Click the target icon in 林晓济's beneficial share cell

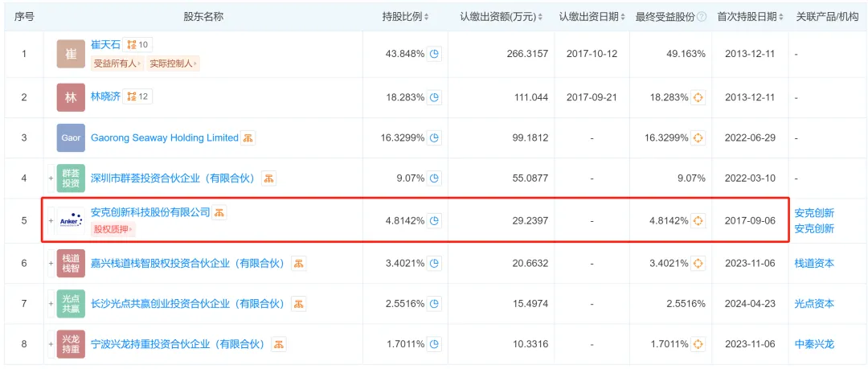pos(698,97)
